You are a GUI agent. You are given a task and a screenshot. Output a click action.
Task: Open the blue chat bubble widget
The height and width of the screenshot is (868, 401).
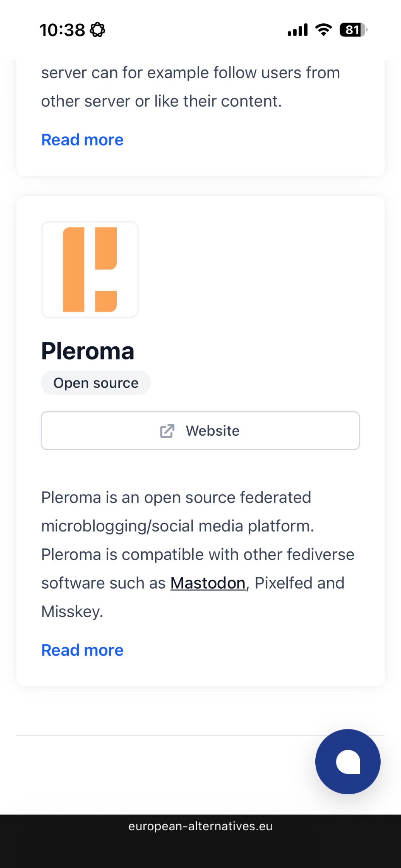coord(348,761)
